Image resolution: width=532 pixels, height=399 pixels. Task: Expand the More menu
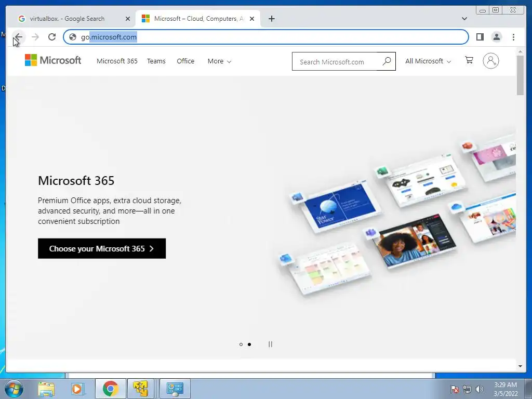click(x=220, y=61)
